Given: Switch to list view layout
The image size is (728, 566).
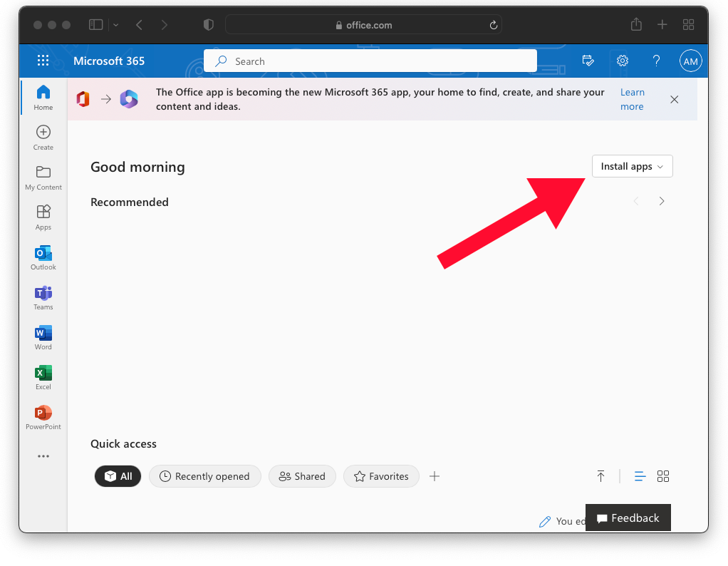Looking at the screenshot, I should (640, 476).
